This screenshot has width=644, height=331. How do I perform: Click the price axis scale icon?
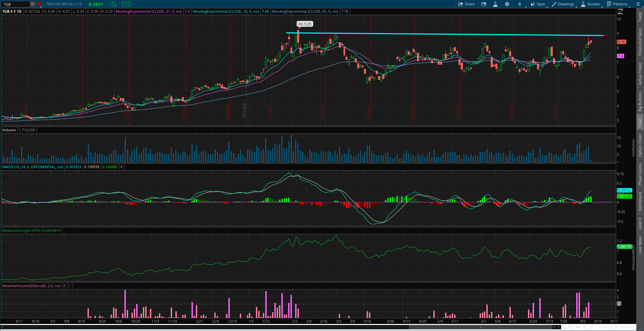click(x=621, y=11)
